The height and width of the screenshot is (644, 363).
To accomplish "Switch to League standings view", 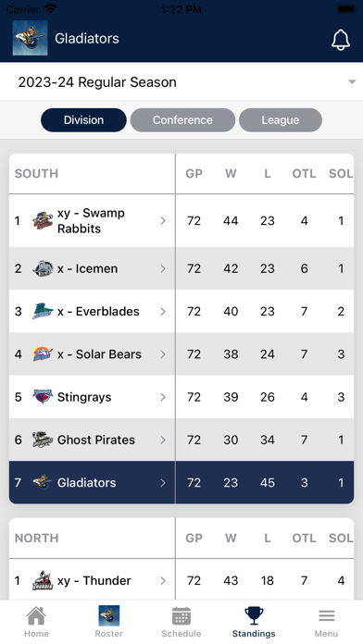I will 281,120.
